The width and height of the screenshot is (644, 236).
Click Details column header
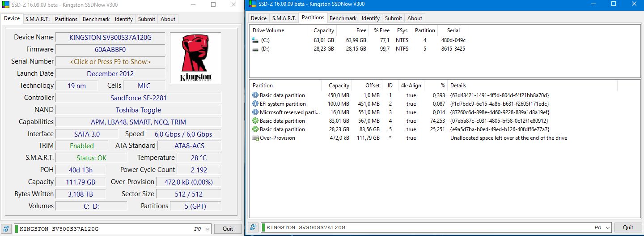pos(532,86)
